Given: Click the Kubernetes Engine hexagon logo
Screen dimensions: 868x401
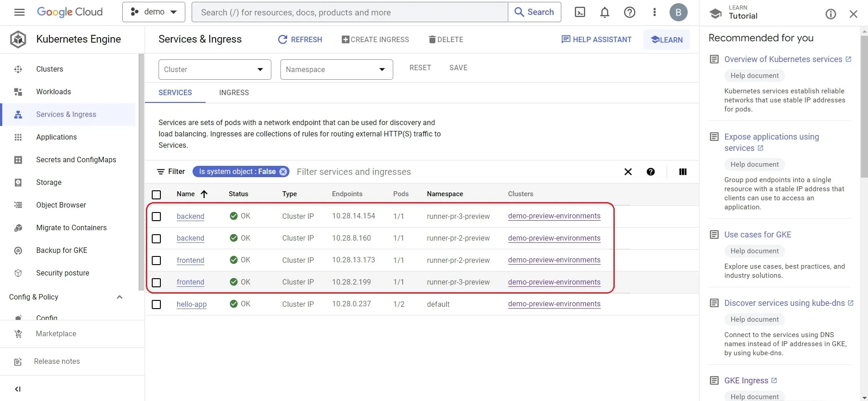Looking at the screenshot, I should [x=18, y=39].
